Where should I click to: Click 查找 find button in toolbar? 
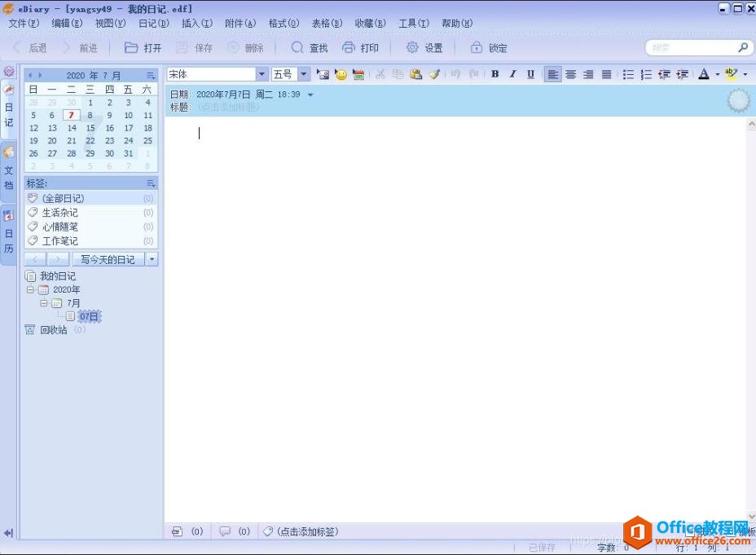click(x=309, y=48)
